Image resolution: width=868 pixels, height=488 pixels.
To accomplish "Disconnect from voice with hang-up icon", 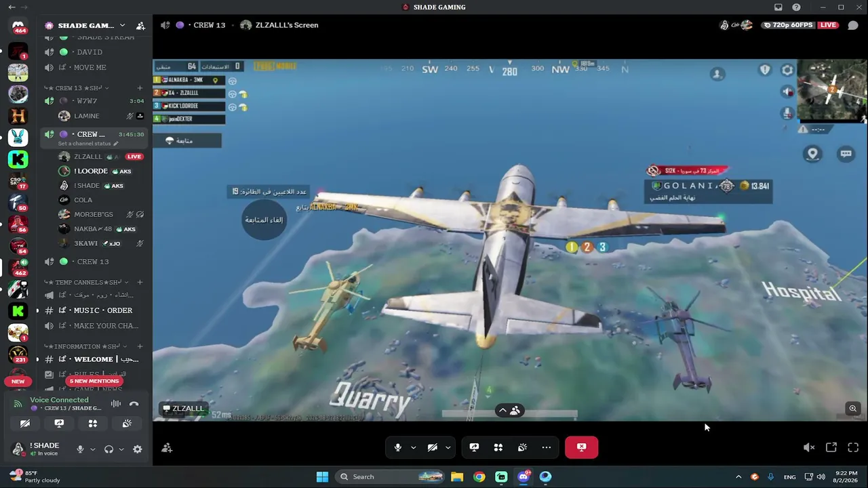I will (x=134, y=404).
